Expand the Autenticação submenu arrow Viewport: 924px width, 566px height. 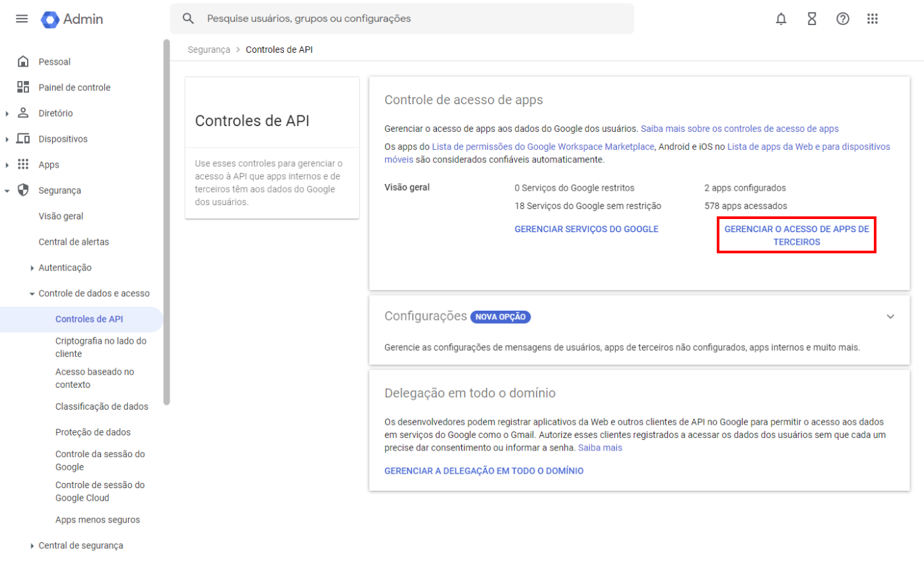point(32,268)
